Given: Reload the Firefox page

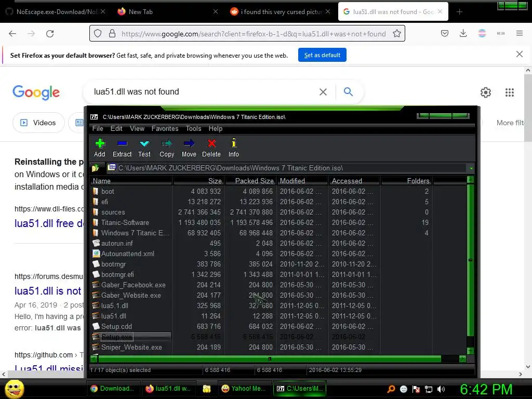Looking at the screenshot, I should [50, 34].
